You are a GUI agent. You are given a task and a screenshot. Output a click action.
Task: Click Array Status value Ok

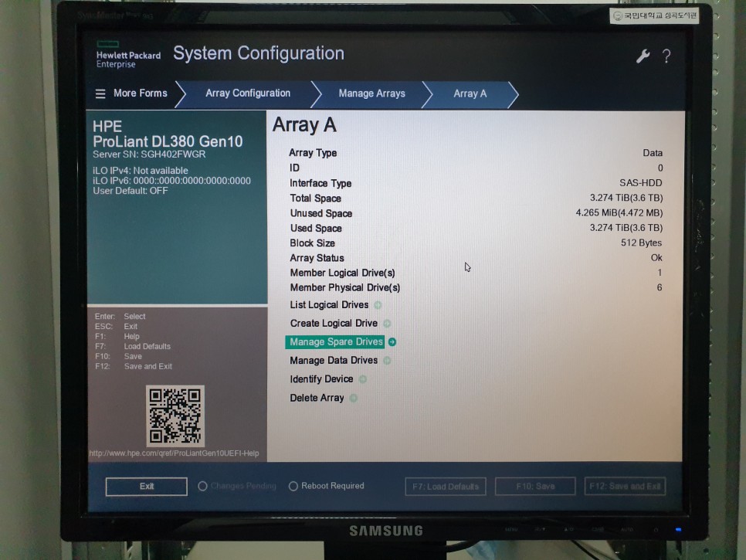click(x=656, y=258)
